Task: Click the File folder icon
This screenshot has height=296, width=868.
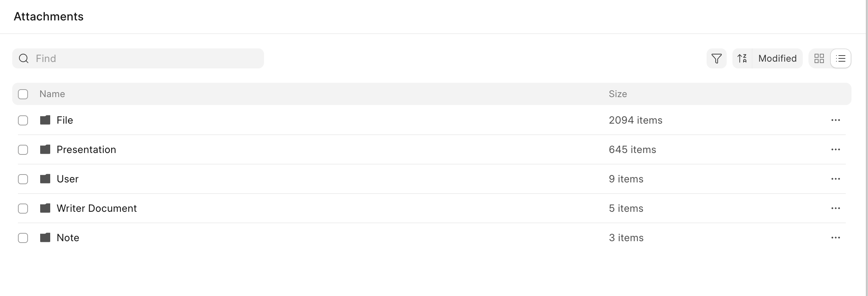Action: pos(45,120)
